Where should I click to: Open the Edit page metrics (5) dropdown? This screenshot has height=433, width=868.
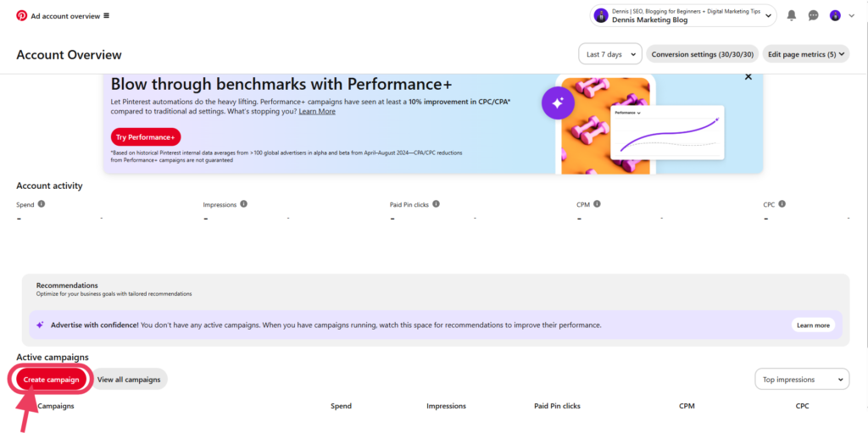point(806,54)
